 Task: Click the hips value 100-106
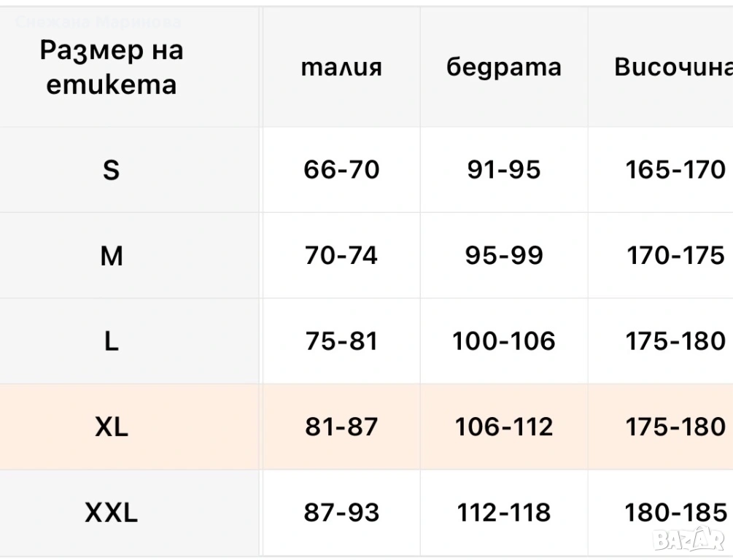pos(504,341)
